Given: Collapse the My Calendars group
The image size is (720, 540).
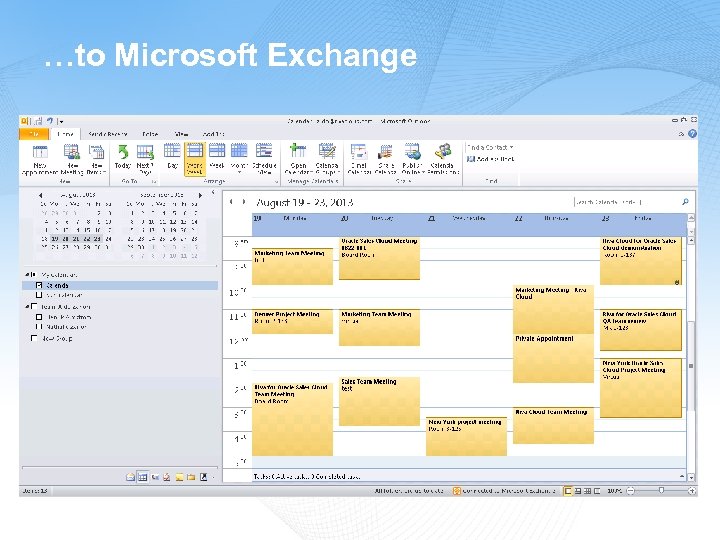Looking at the screenshot, I should [x=27, y=275].
